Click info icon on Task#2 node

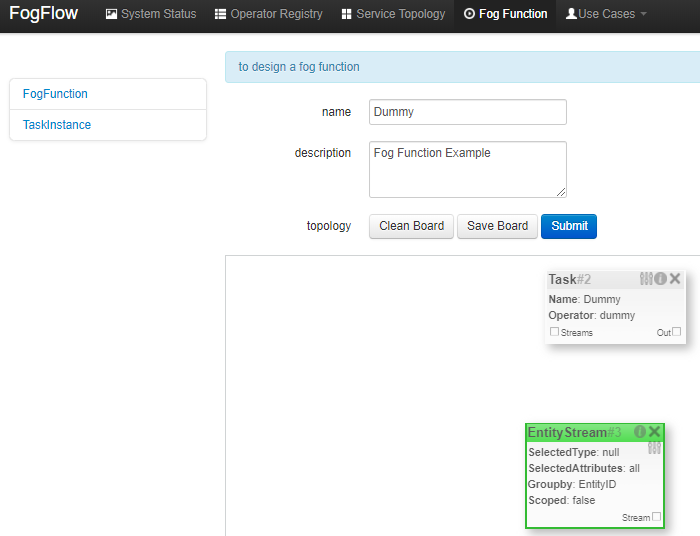pos(660,279)
